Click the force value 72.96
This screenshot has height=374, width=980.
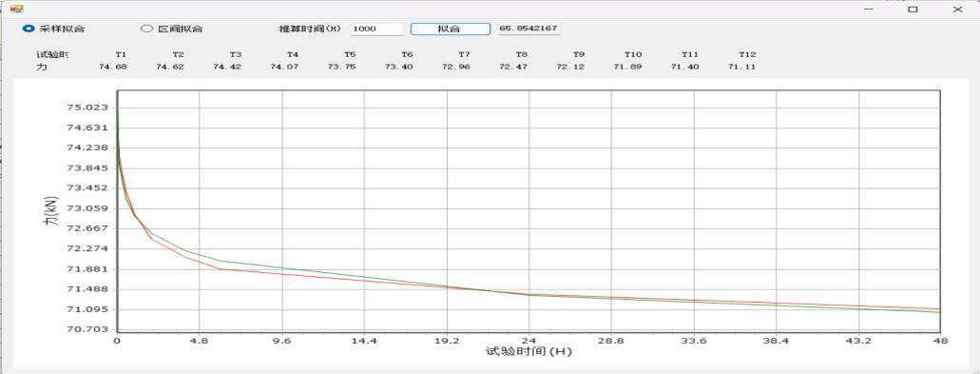456,67
